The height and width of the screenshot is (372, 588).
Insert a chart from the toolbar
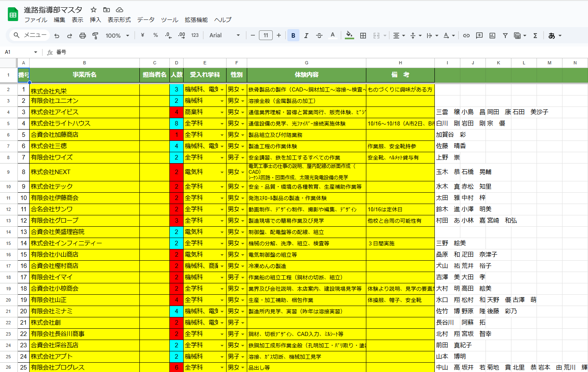pos(492,36)
